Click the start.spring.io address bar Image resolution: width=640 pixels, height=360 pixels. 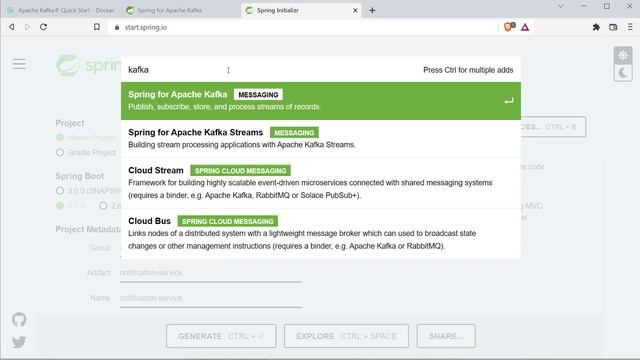tap(302, 27)
